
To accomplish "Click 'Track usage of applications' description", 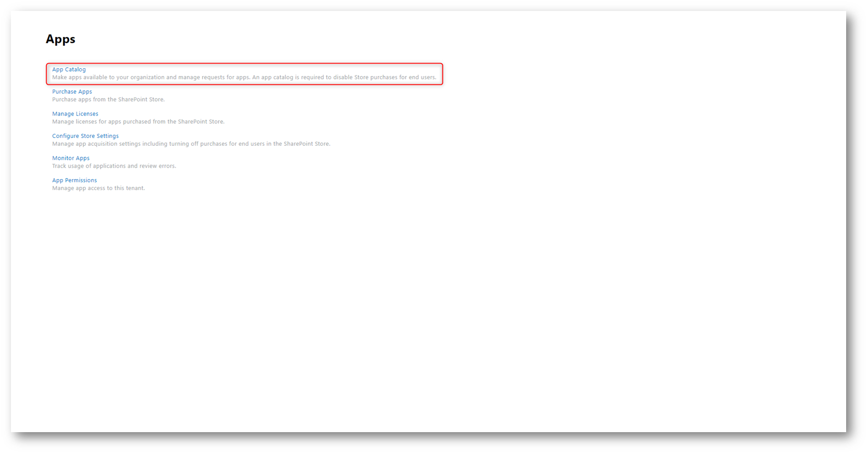I will [114, 166].
